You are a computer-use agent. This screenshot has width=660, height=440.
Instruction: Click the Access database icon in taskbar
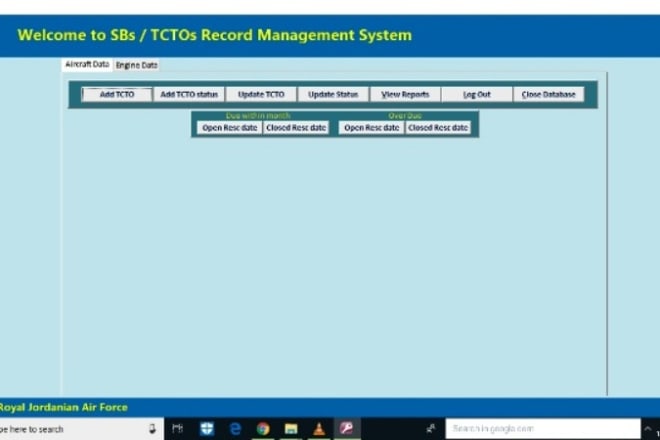tap(348, 429)
